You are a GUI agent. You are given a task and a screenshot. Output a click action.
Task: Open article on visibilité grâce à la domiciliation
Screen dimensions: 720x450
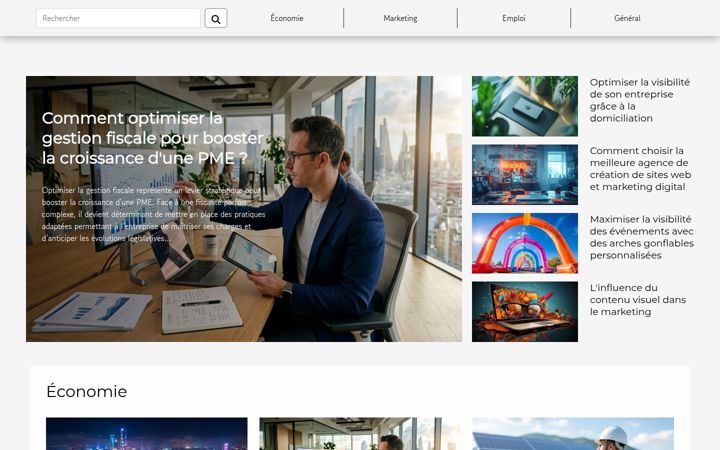[640, 100]
